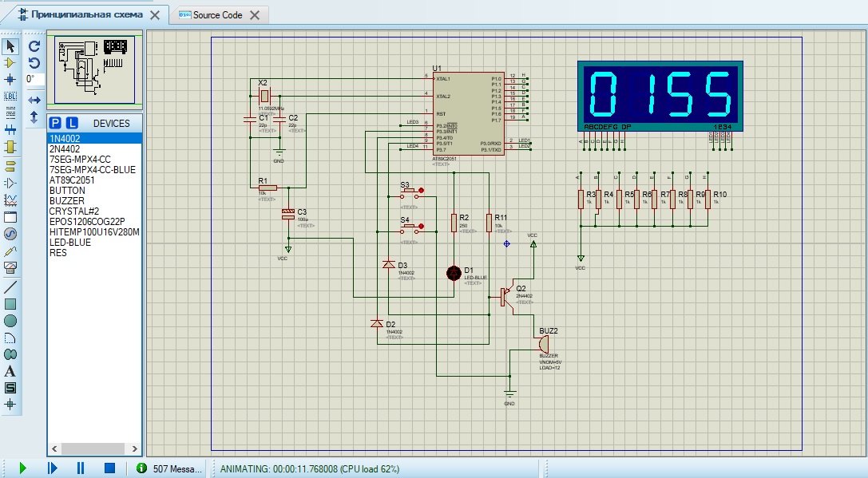Select the Junction Dot tool
The width and height of the screenshot is (868, 478).
coord(10,79)
